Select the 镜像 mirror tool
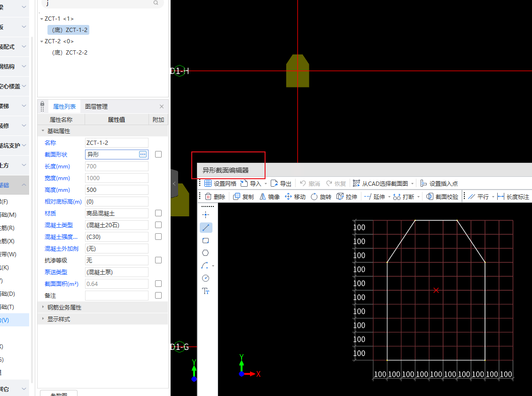The width and height of the screenshot is (532, 396). tap(269, 197)
